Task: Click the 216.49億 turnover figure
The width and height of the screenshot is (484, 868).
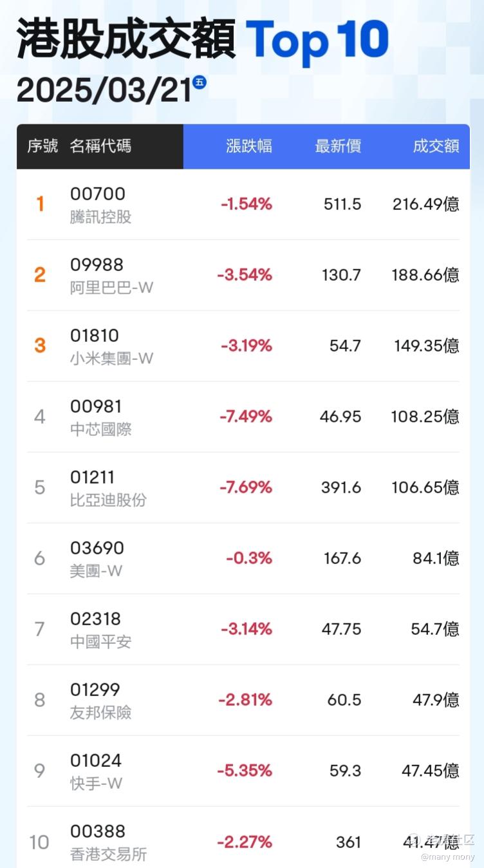Action: (426, 204)
